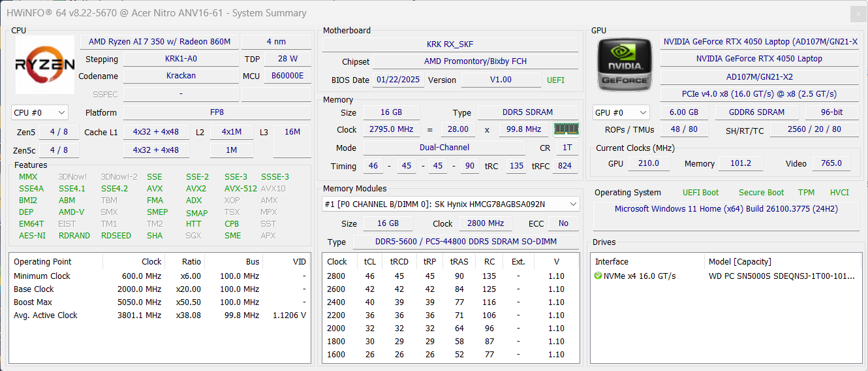Select the Boost Max operating point row
868x371 pixels.
pyautogui.click(x=160, y=302)
